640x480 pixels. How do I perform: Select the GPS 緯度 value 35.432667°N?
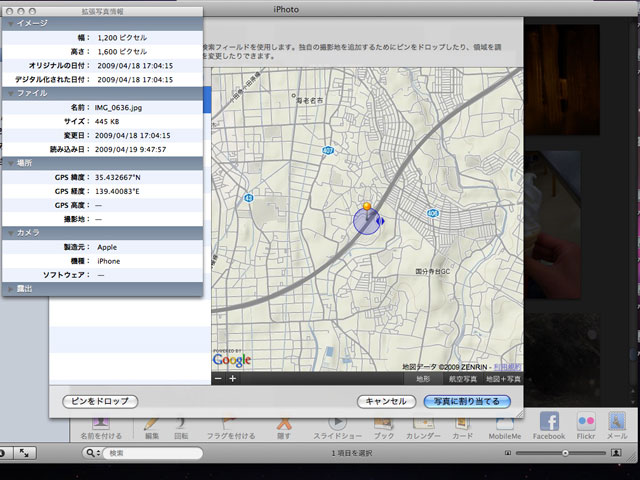tap(118, 178)
